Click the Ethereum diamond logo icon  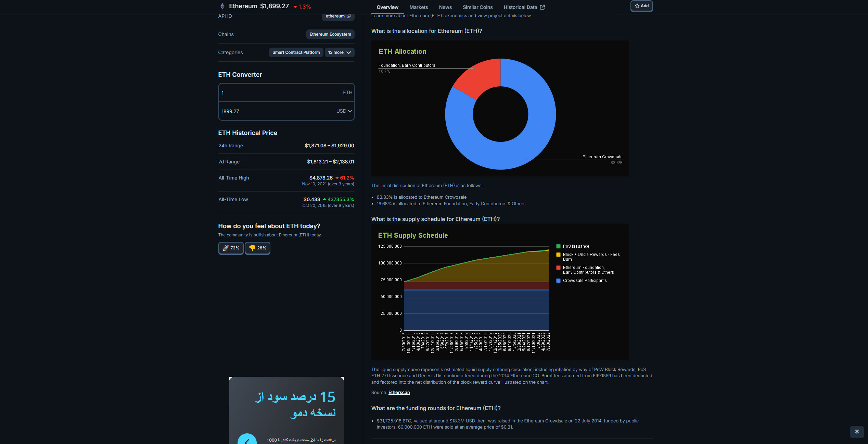click(222, 6)
